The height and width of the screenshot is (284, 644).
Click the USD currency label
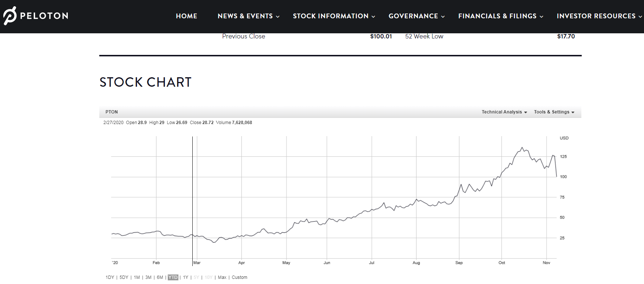pyautogui.click(x=564, y=138)
